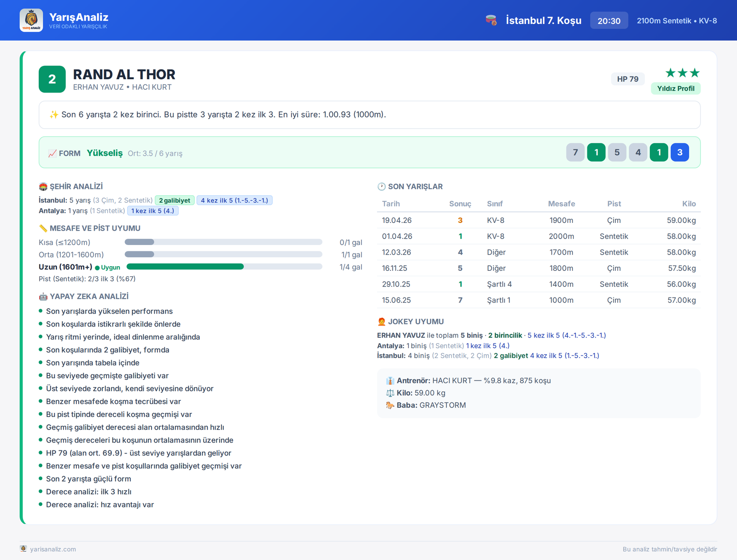Click the Sınıf column header
The image size is (737, 560).
tap(495, 204)
